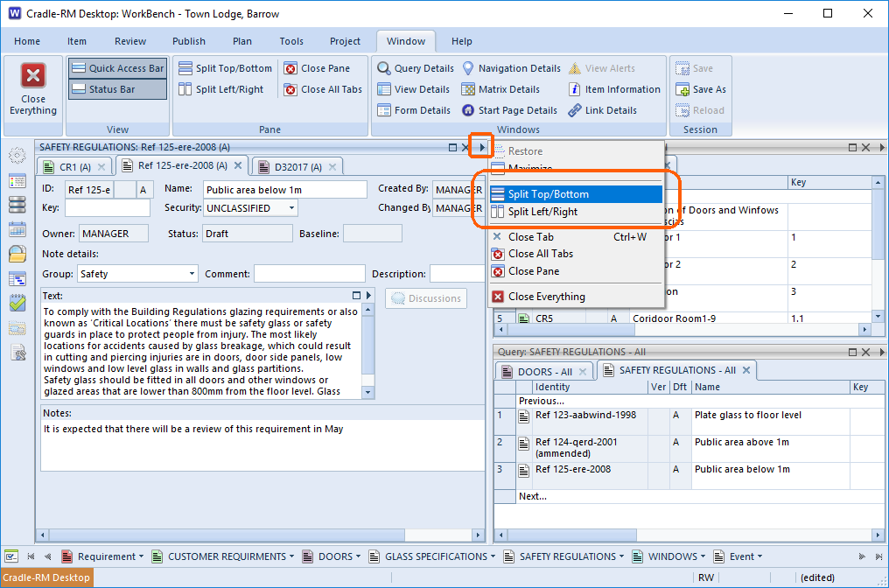
Task: Switch to the Publish ribbon tab
Action: point(189,41)
